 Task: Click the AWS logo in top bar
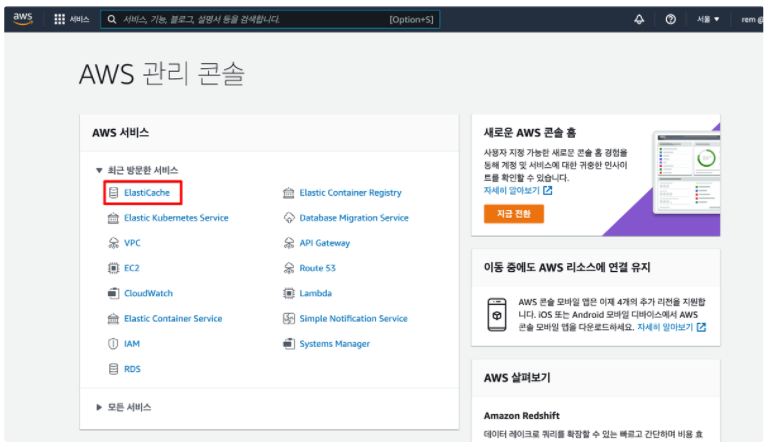click(x=23, y=19)
